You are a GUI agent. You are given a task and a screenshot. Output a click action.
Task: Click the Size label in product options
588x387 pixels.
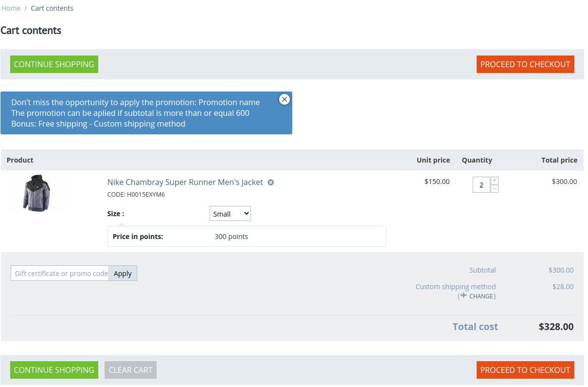[116, 214]
